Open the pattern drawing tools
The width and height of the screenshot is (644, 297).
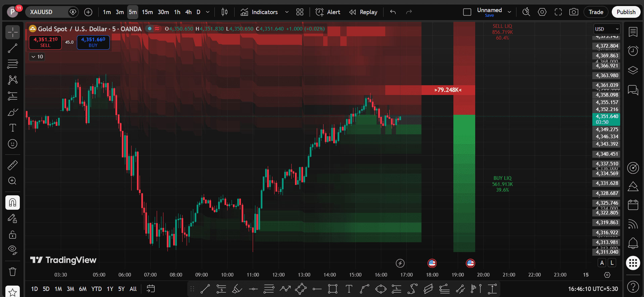(x=13, y=80)
